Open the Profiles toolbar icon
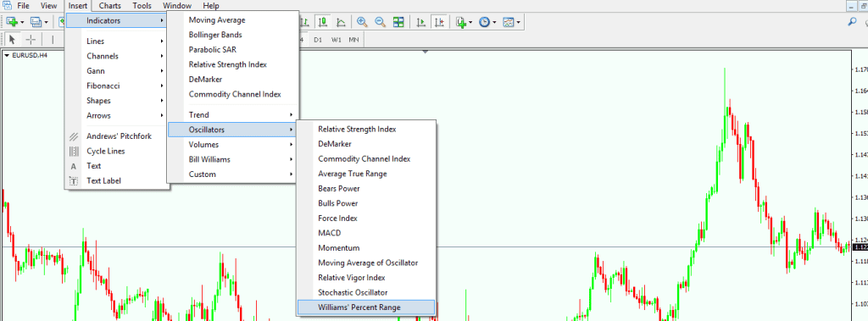Screen dimensions: 868x321 pyautogui.click(x=36, y=22)
